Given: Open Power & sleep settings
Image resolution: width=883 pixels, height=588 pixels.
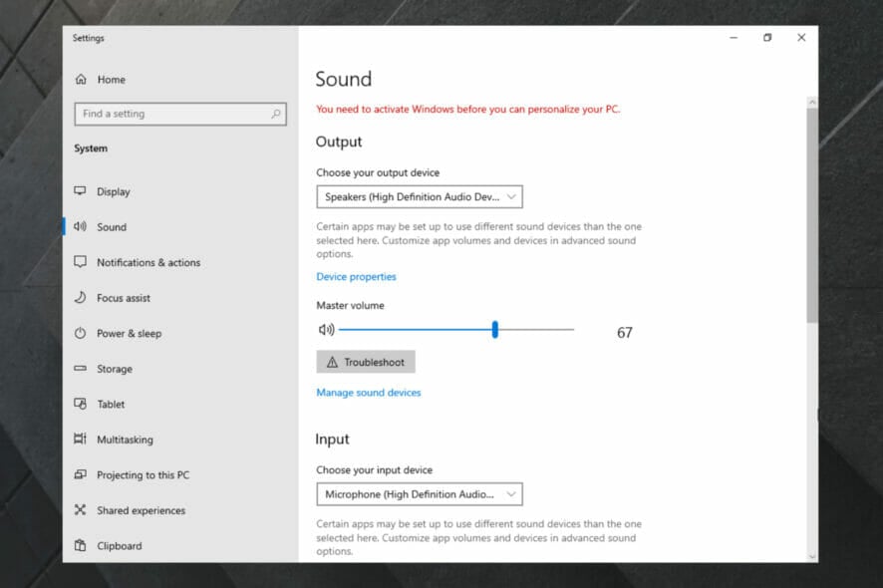Looking at the screenshot, I should [129, 334].
